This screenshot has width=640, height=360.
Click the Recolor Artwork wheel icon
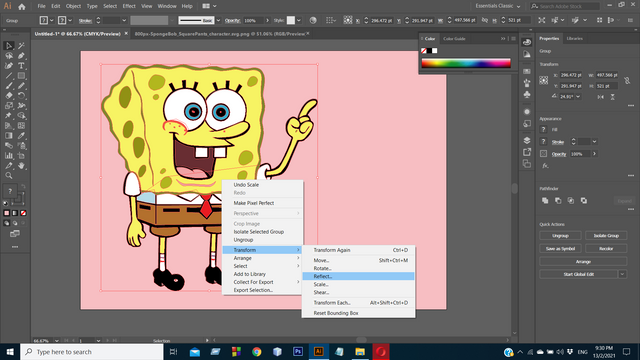click(313, 20)
